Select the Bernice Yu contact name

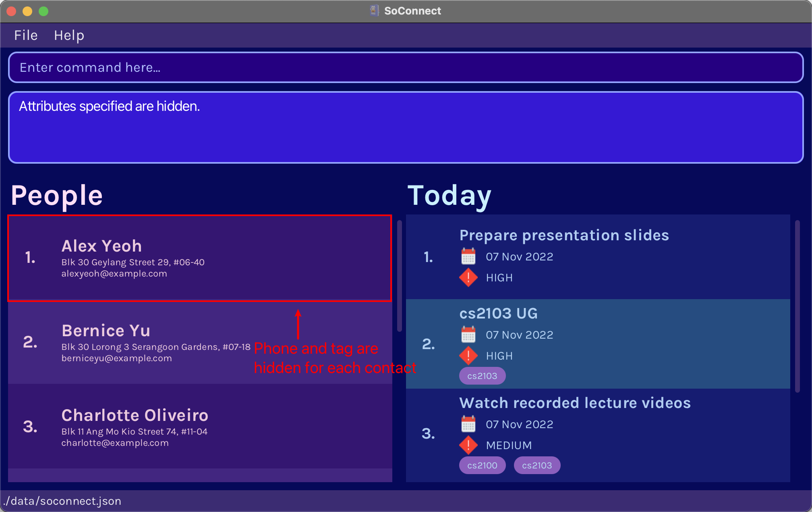tap(106, 331)
